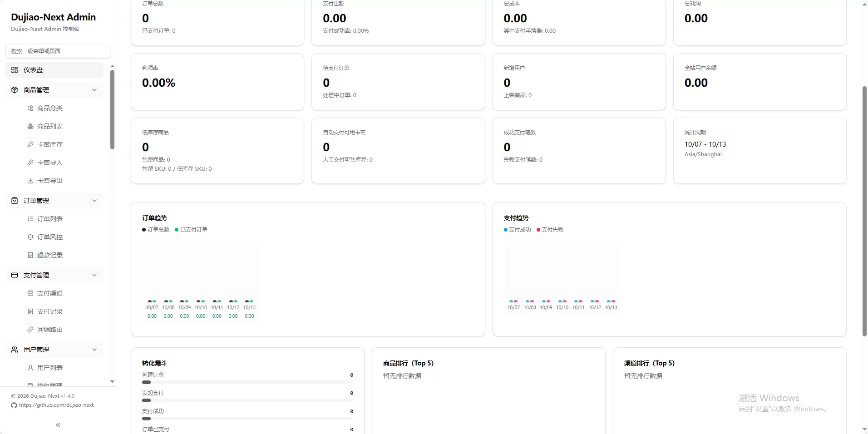This screenshot has width=868, height=434.
Task: Click the 支付管理 credit card icon
Action: (x=15, y=275)
